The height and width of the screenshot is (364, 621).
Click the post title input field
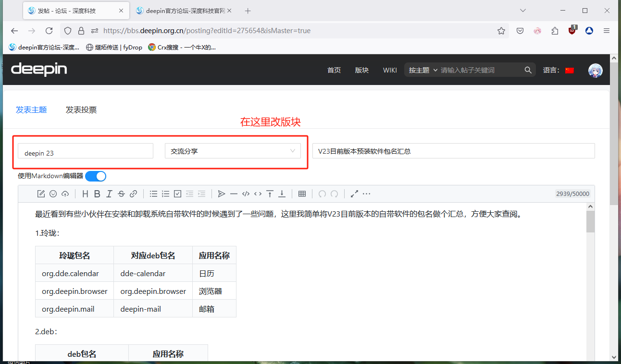(453, 151)
